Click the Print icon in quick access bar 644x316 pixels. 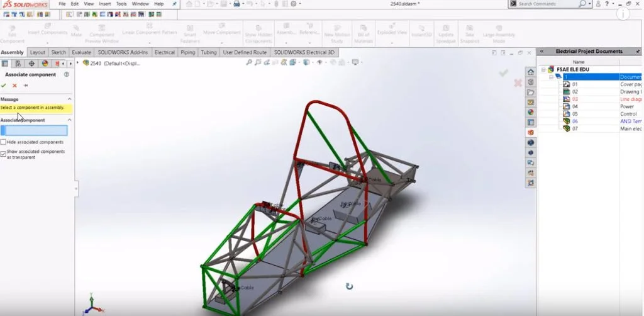pos(236,4)
